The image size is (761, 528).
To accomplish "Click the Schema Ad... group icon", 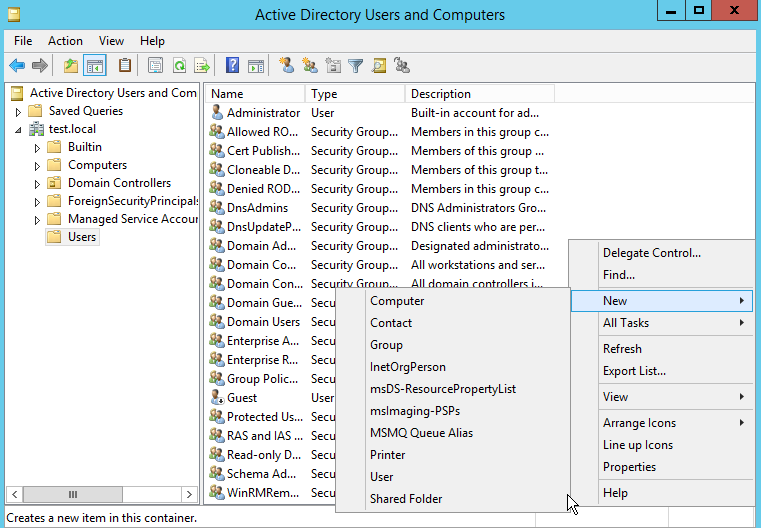I will coord(216,474).
